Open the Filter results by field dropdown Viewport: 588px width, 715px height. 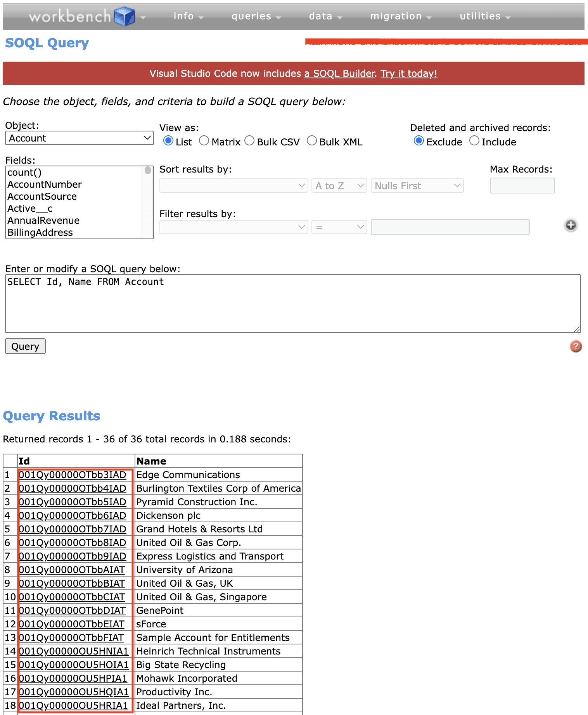[x=234, y=227]
